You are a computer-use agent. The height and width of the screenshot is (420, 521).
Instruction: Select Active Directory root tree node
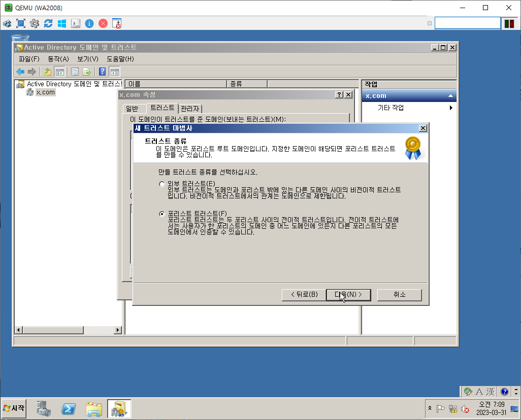point(75,84)
